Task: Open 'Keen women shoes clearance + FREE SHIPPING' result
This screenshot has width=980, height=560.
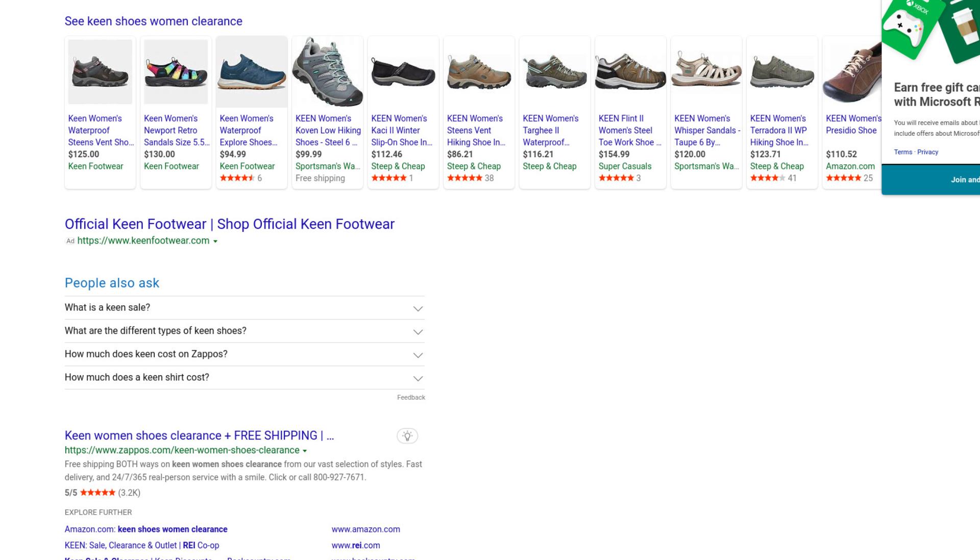Action: pos(199,435)
